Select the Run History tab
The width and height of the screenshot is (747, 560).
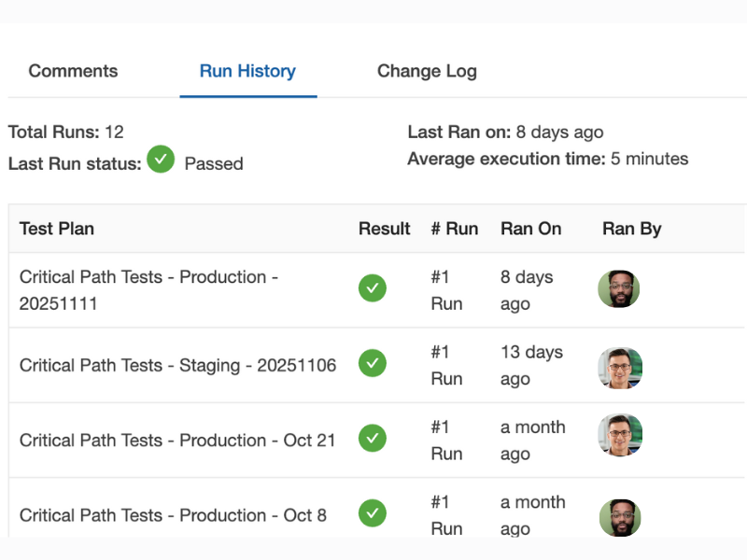pos(247,70)
